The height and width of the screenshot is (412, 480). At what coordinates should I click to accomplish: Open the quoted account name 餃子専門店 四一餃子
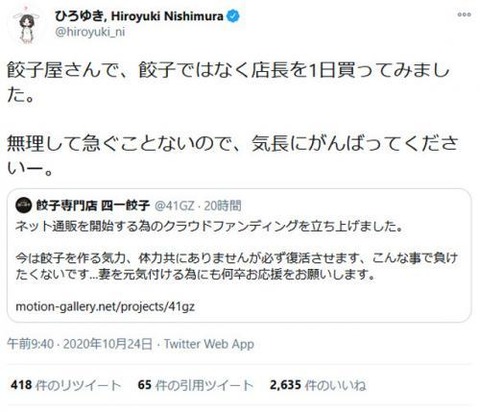click(93, 205)
